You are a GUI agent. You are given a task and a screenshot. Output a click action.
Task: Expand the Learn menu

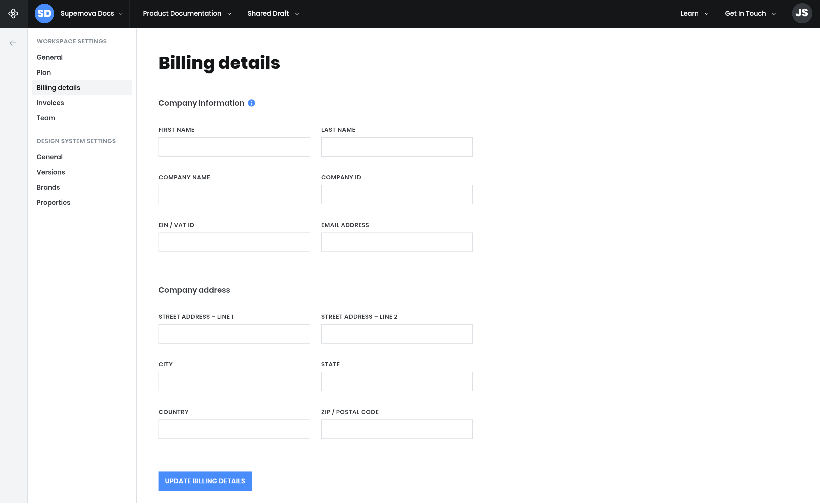point(694,14)
